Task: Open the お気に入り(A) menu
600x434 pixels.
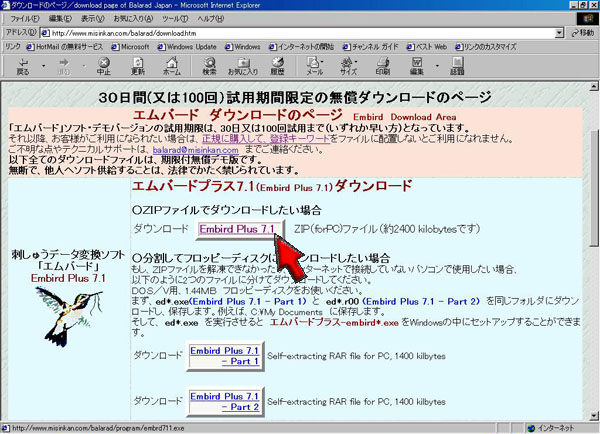Action: pos(133,18)
